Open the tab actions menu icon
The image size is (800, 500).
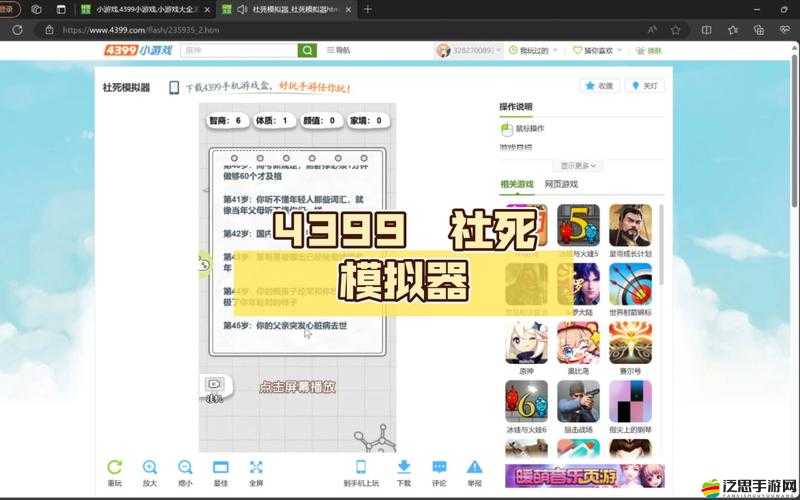point(61,9)
